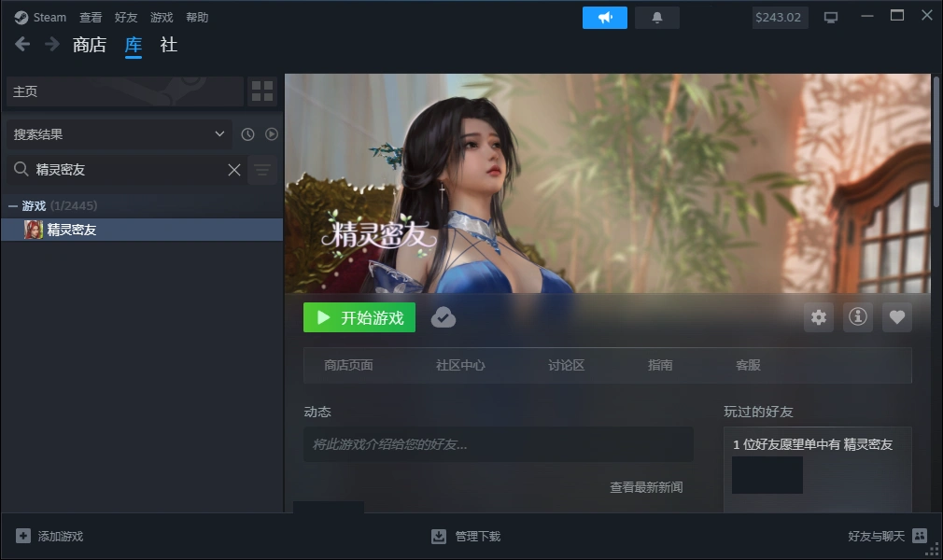Viewport: 943px width, 560px height.
Task: Go to the 商店 tab
Action: [90, 45]
